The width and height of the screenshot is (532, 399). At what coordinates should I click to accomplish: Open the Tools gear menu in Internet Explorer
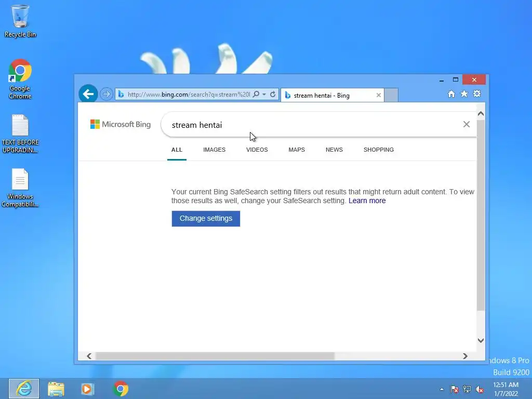477,94
